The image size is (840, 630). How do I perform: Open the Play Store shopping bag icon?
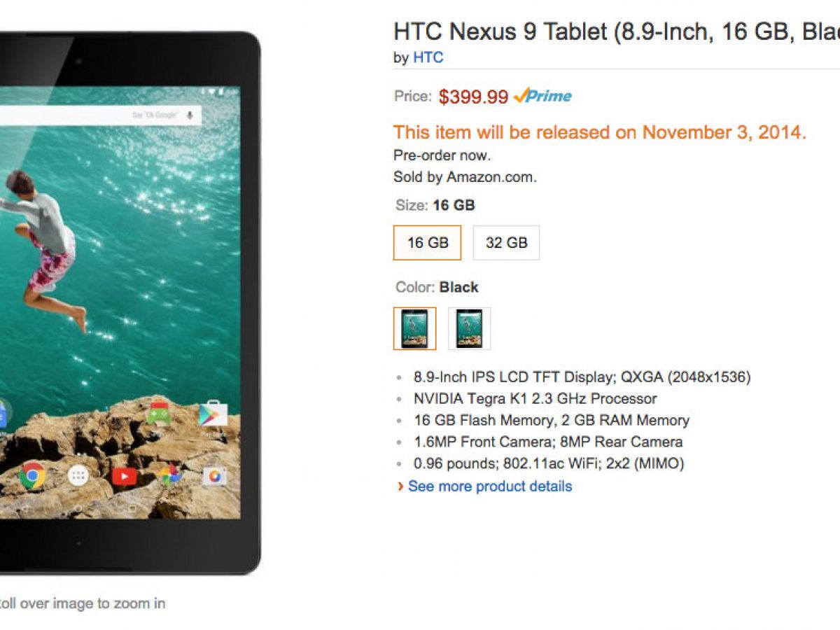[212, 414]
